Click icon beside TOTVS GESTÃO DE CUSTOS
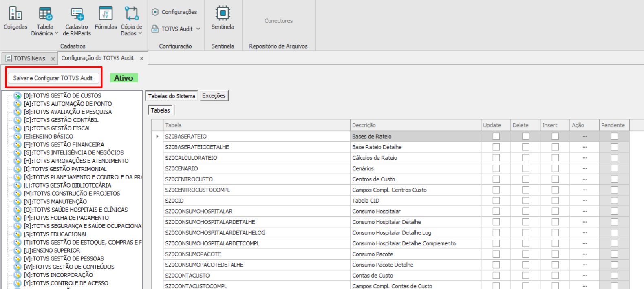 [18, 96]
